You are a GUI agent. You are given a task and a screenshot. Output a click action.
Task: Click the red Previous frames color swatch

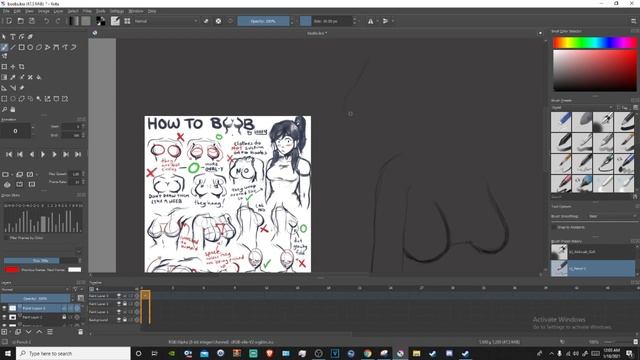12,269
